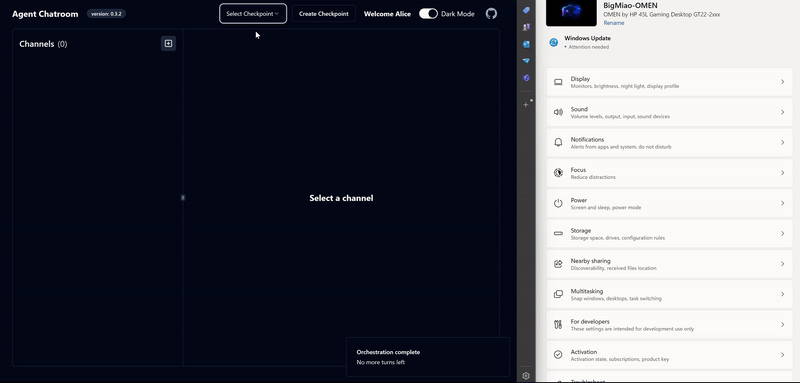Screen dimensions: 800x383
Task: Open sidebar settings gear icon
Action: coord(526,376)
